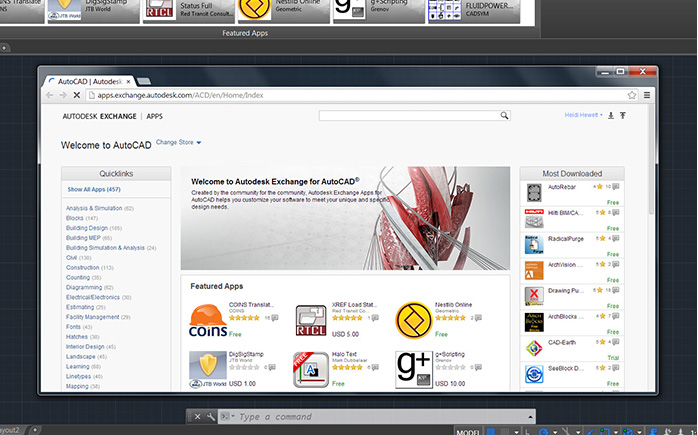Click the Welcome to Autodesk Exchange banner image
The image size is (698, 435).
click(x=345, y=218)
